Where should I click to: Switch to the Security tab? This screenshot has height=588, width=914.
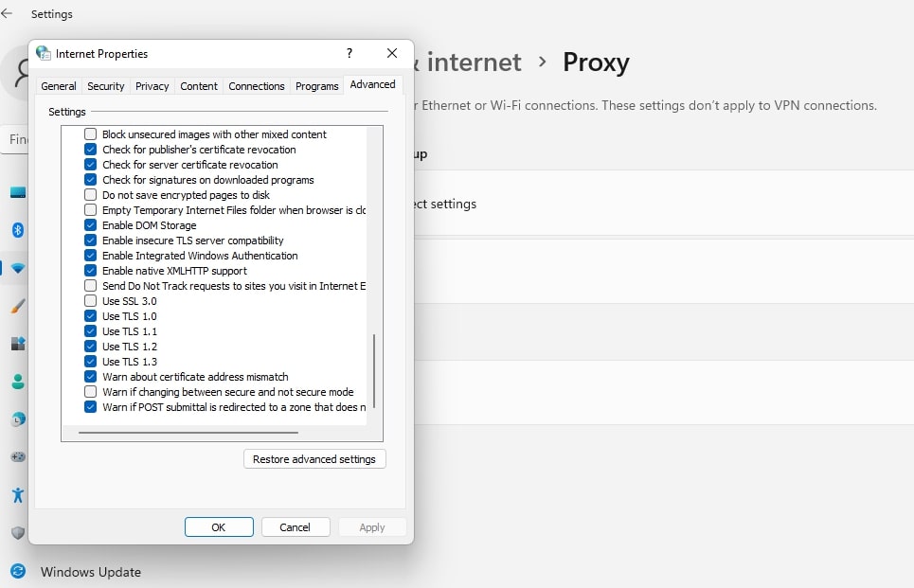(105, 86)
